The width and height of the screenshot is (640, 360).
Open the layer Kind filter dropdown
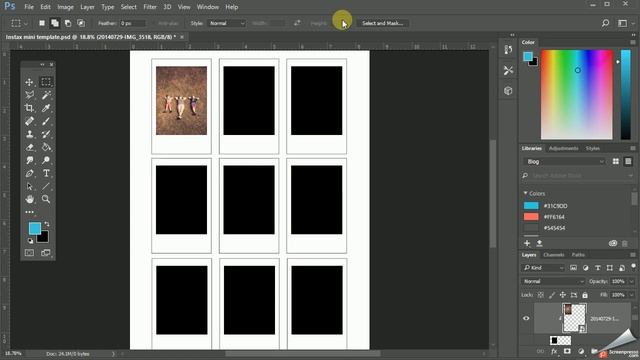pyautogui.click(x=544, y=268)
